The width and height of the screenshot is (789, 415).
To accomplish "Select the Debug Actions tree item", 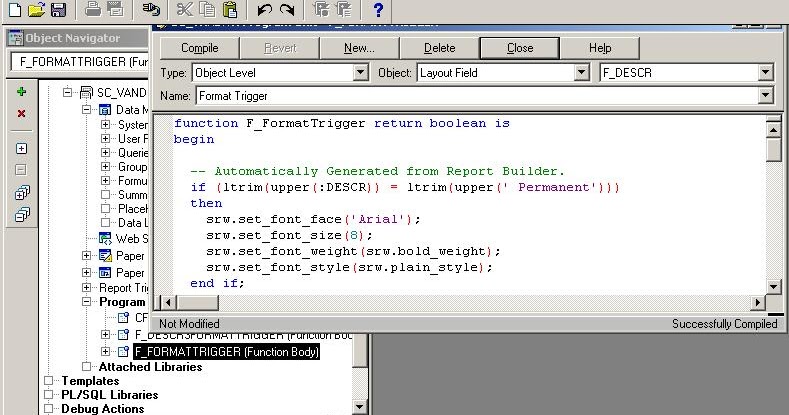I will [x=103, y=408].
